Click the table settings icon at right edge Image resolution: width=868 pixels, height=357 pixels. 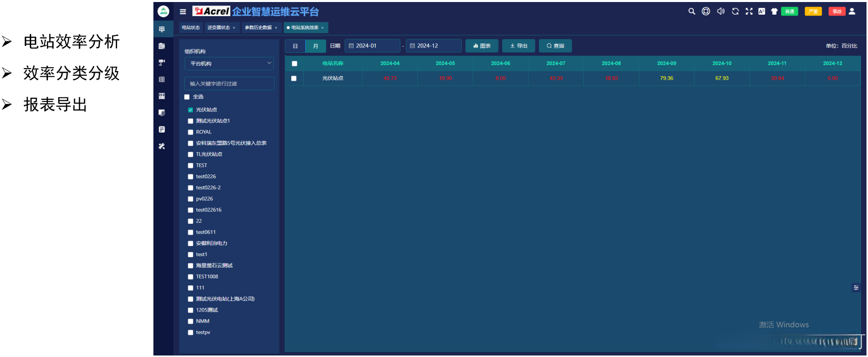click(x=856, y=287)
